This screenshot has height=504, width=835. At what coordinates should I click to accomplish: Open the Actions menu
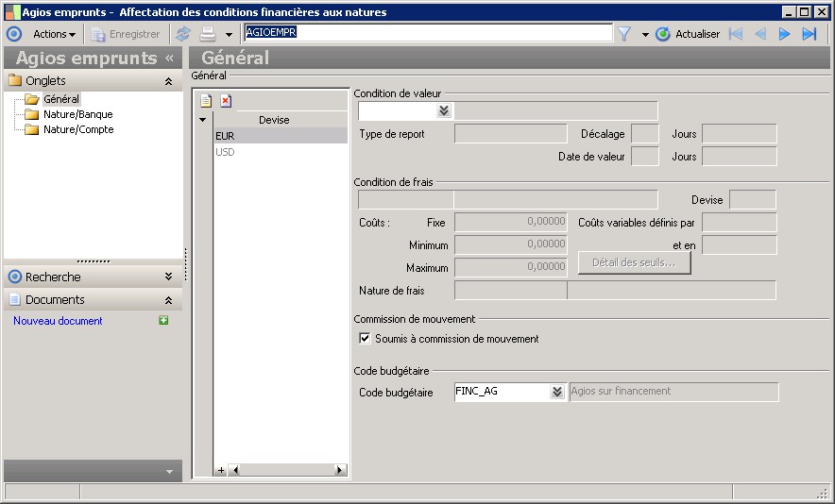(x=54, y=34)
